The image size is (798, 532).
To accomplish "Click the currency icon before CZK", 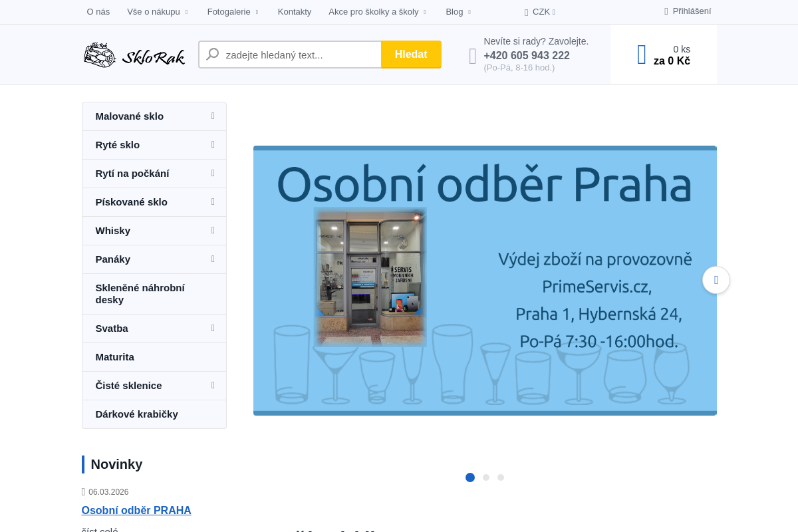I will point(526,12).
